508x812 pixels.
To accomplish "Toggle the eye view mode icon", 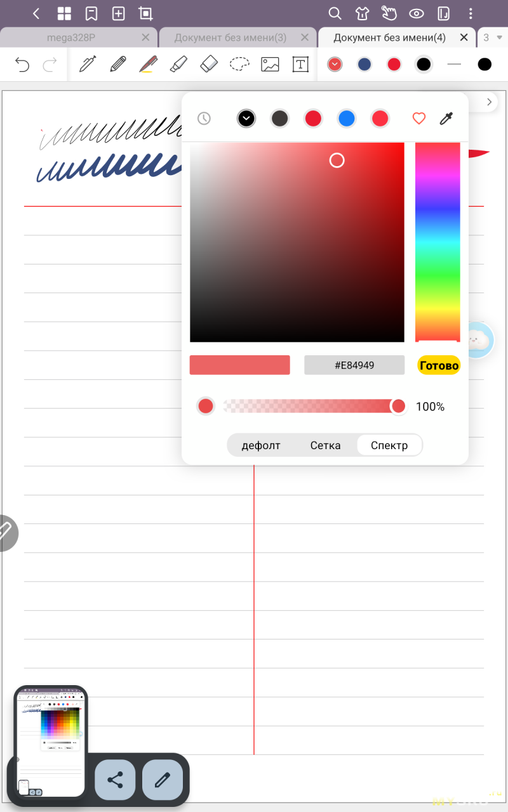I will pos(417,13).
